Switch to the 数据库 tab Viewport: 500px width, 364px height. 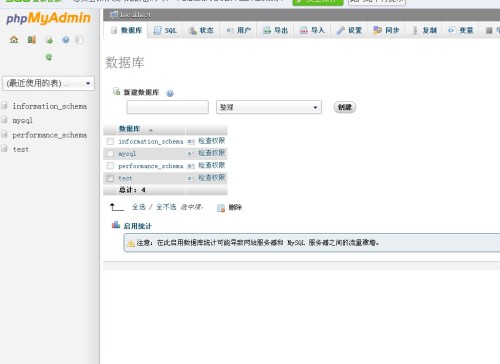125,31
